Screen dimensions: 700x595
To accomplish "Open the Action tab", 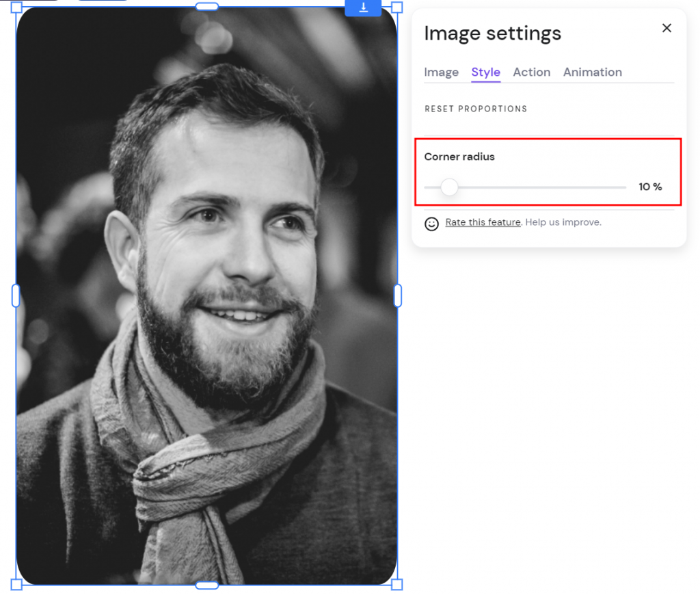I will 532,72.
